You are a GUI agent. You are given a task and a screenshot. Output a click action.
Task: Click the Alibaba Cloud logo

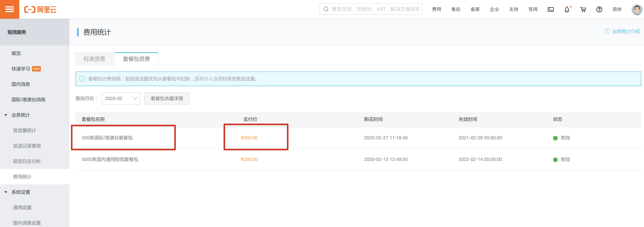pos(40,9)
